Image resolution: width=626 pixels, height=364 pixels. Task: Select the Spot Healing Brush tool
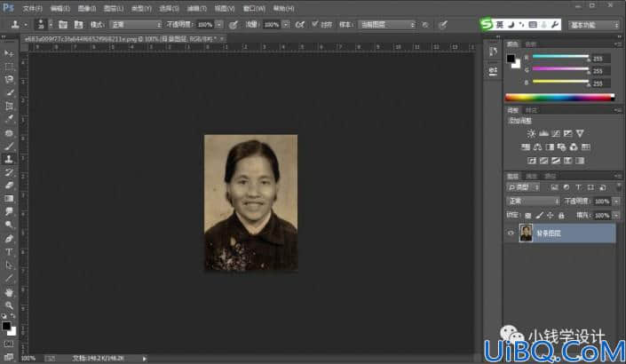[x=9, y=133]
